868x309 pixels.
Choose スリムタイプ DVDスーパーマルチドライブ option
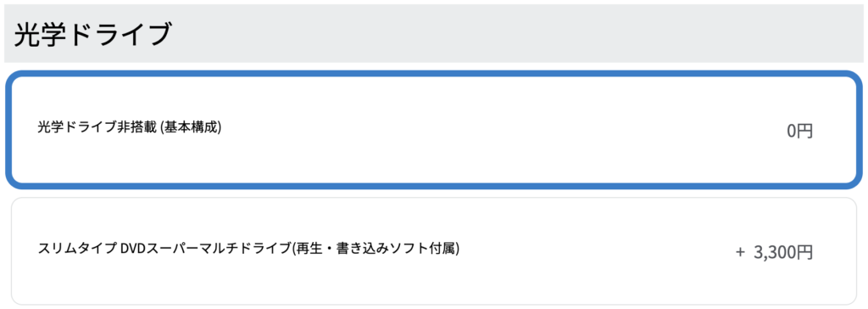(434, 250)
